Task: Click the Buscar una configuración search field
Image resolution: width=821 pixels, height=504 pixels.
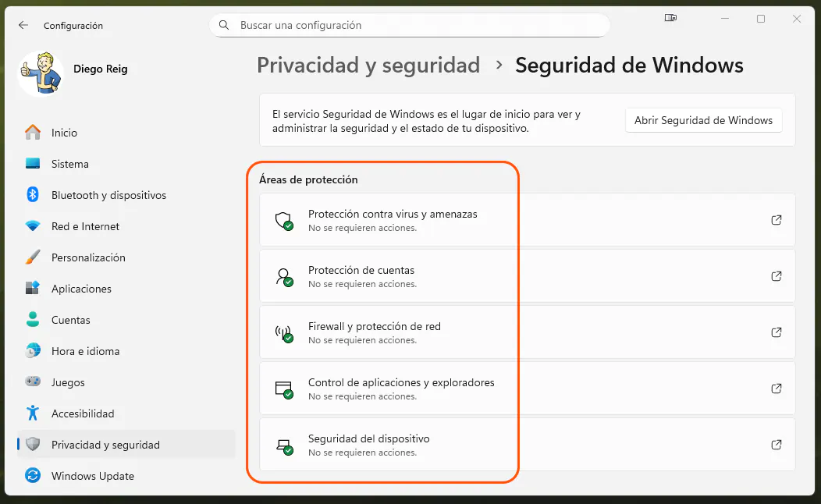Action: (x=409, y=25)
